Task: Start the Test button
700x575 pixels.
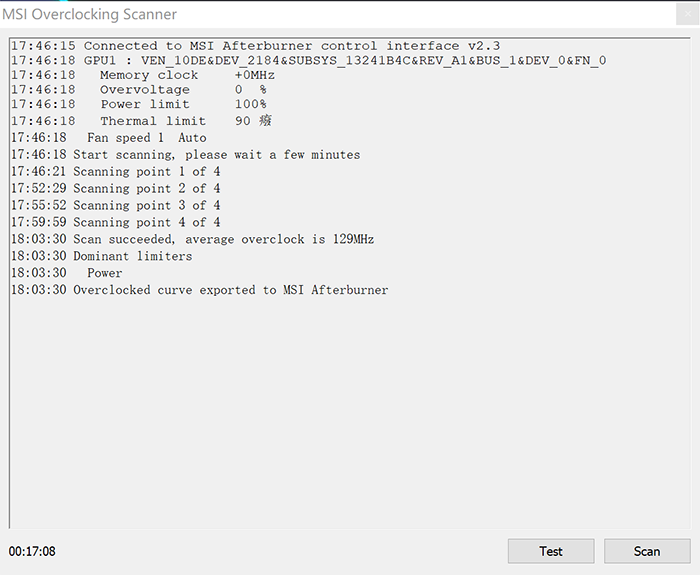Action: point(551,551)
